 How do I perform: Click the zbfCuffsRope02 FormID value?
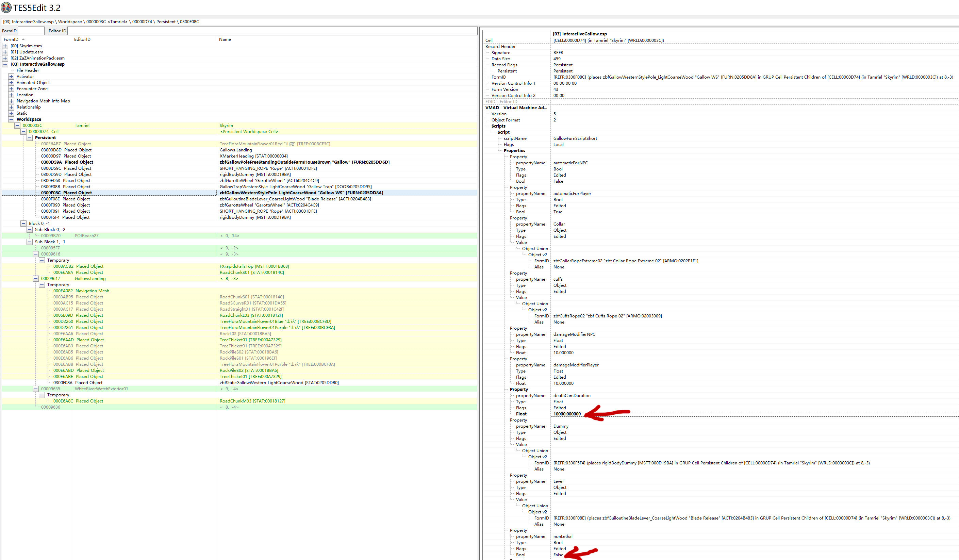(x=607, y=316)
